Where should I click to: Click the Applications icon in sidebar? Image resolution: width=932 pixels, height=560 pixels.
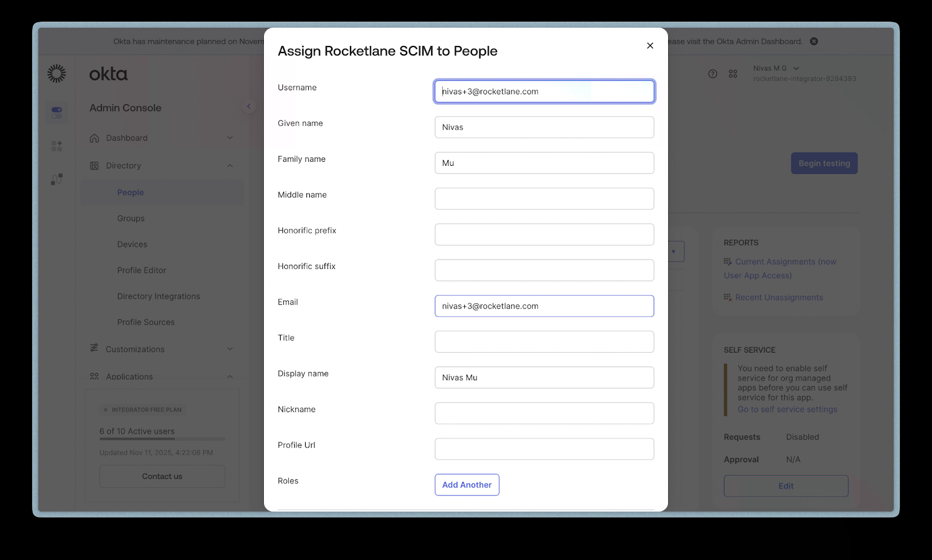click(x=94, y=377)
